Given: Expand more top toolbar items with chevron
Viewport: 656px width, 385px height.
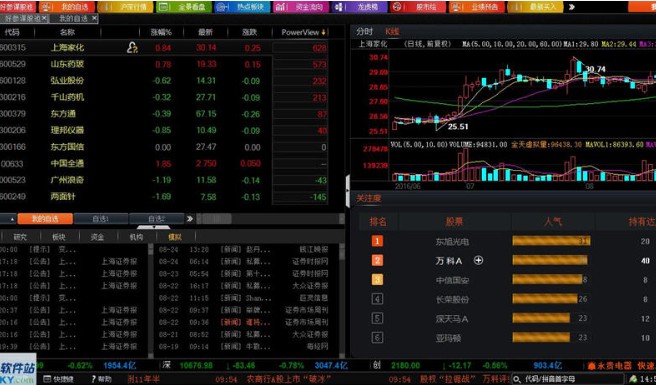Looking at the screenshot, I should (x=571, y=7).
